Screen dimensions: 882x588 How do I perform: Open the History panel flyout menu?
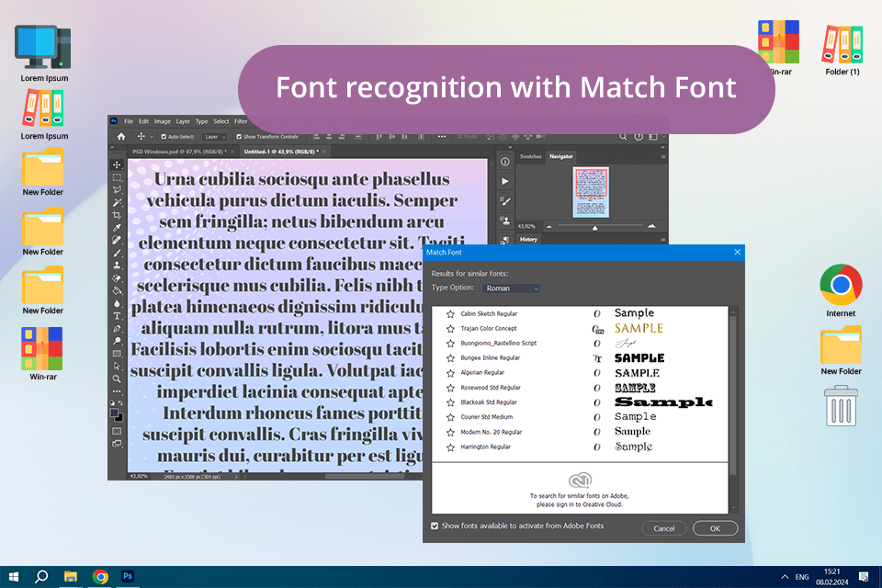point(663,240)
